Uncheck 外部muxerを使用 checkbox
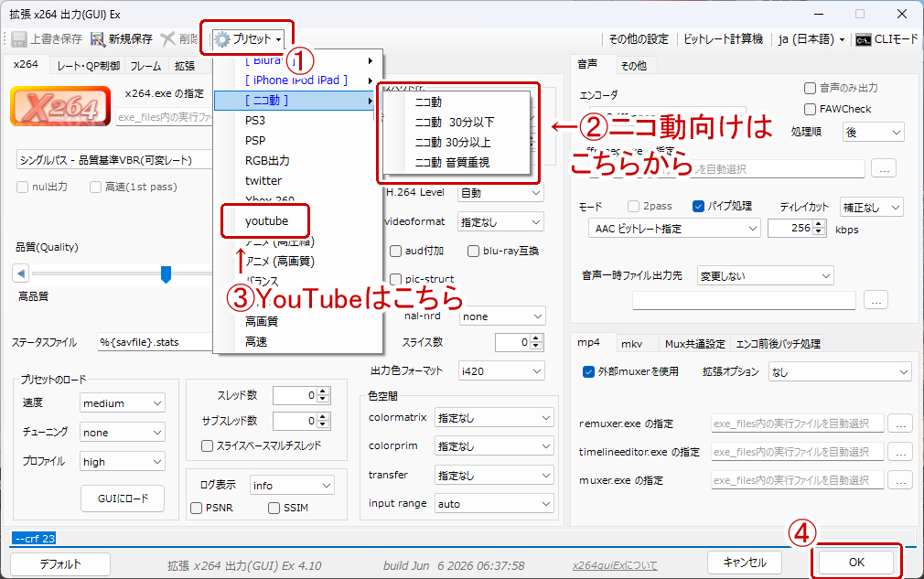The width and height of the screenshot is (924, 579). 588,371
